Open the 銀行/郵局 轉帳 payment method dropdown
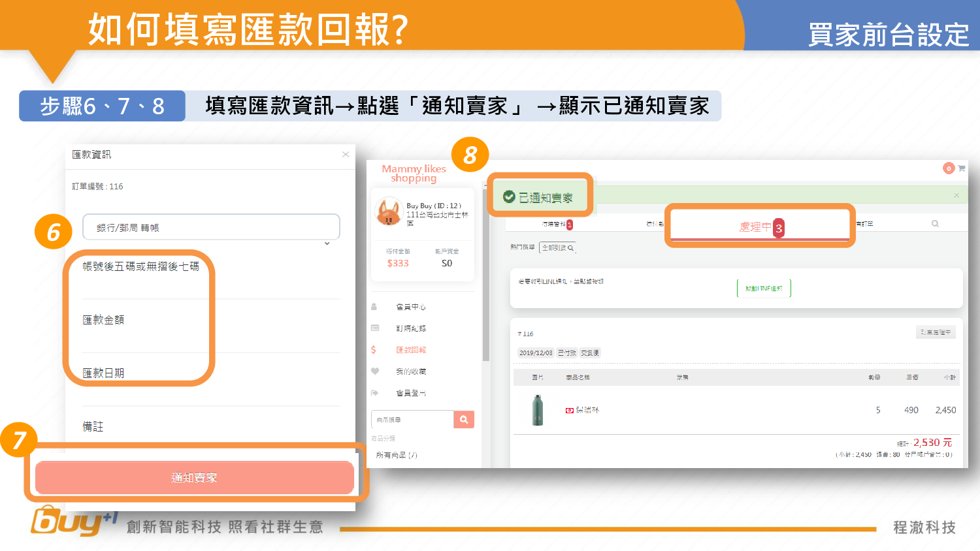The height and width of the screenshot is (551, 980). click(211, 227)
